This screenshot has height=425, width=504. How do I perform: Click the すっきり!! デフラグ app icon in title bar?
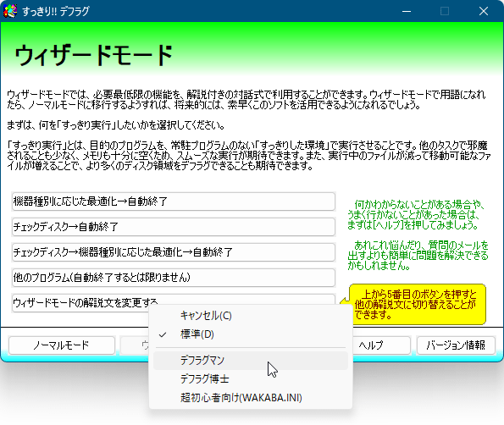click(10, 11)
